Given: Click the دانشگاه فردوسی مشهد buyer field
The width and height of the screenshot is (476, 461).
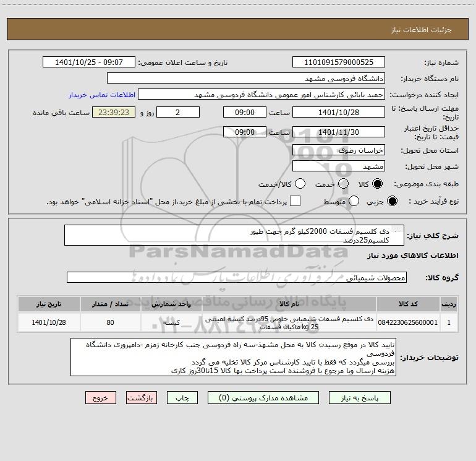Looking at the screenshot, I should [246, 79].
